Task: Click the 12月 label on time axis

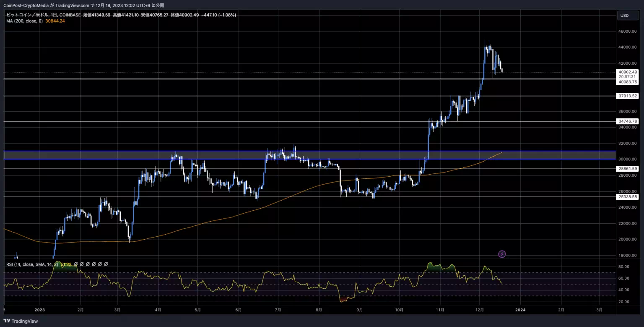Action: pyautogui.click(x=479, y=310)
